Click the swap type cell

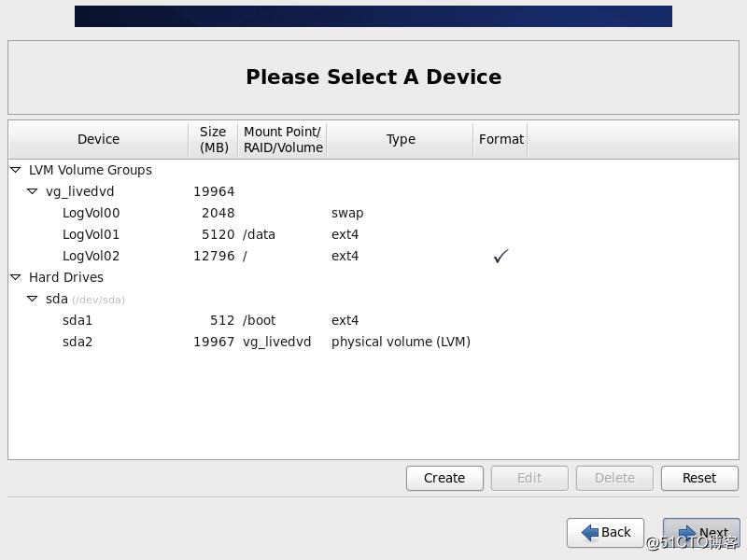pos(347,214)
